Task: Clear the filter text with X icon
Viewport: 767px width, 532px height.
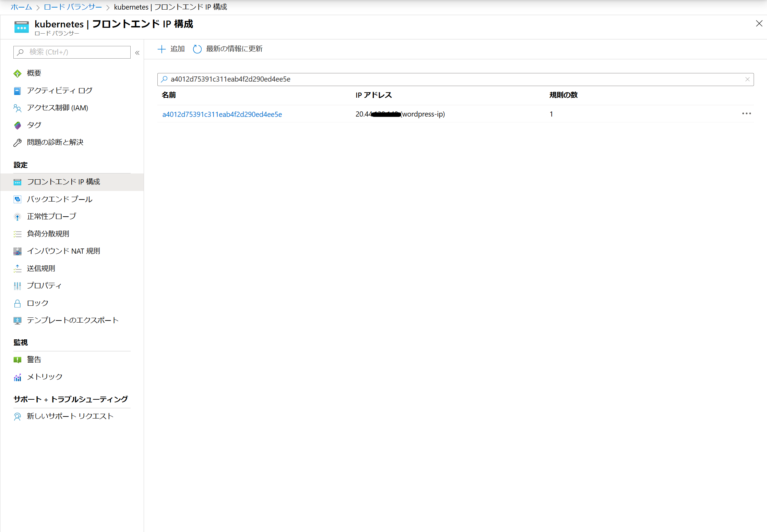Action: click(x=747, y=79)
